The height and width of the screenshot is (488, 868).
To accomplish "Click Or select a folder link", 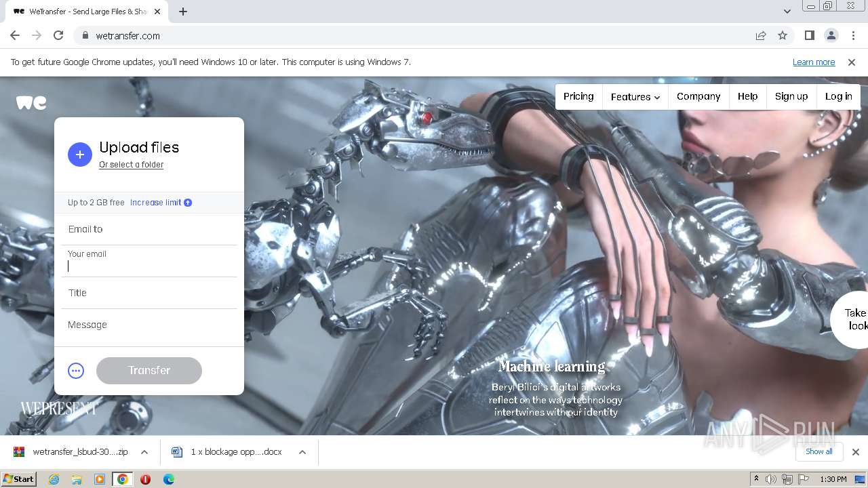I will (x=131, y=165).
